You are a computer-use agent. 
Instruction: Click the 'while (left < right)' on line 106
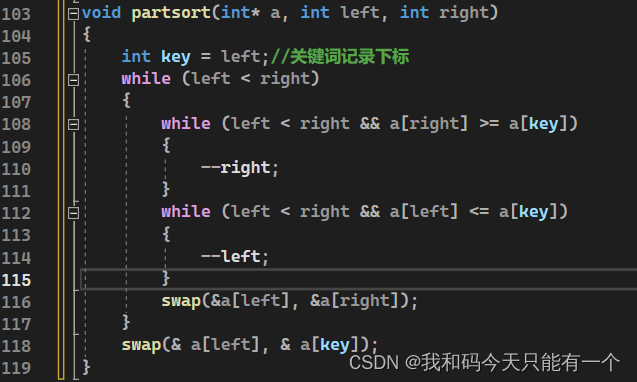[221, 79]
